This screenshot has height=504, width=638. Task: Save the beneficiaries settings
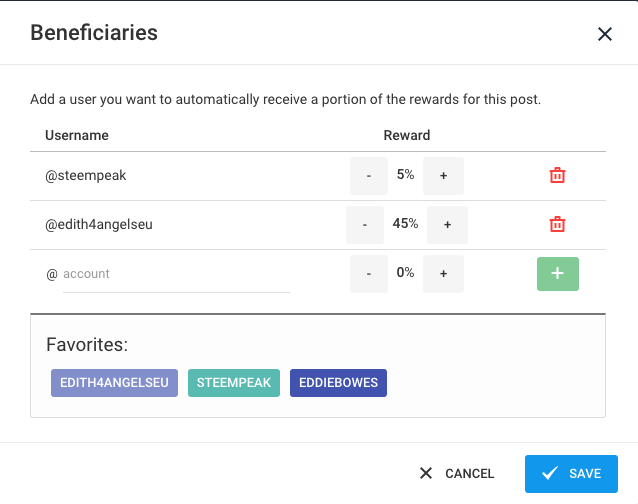tap(571, 474)
